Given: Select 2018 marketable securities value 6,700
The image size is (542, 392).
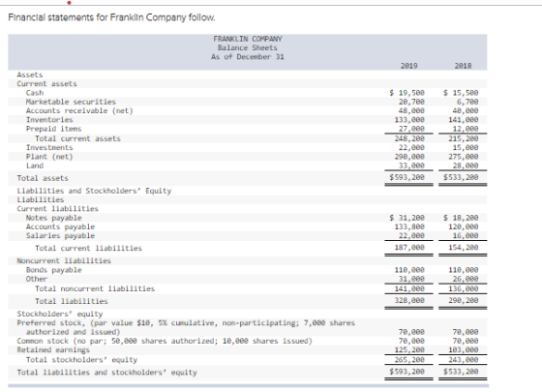Looking at the screenshot, I should (x=467, y=102).
